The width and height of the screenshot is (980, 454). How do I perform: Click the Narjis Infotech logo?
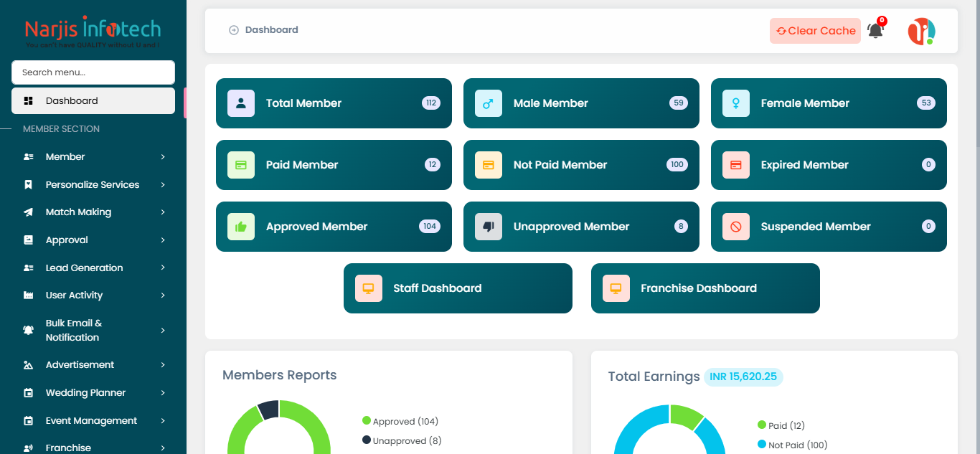[93, 32]
